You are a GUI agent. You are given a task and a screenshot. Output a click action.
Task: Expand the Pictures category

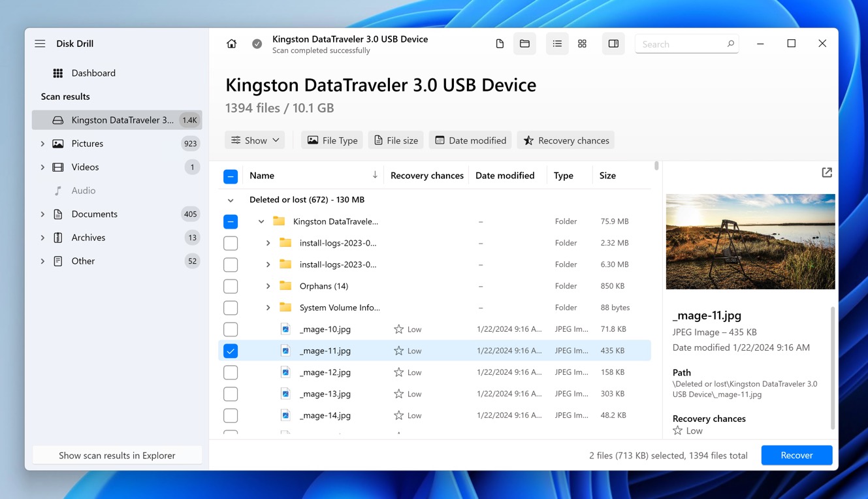tap(42, 144)
